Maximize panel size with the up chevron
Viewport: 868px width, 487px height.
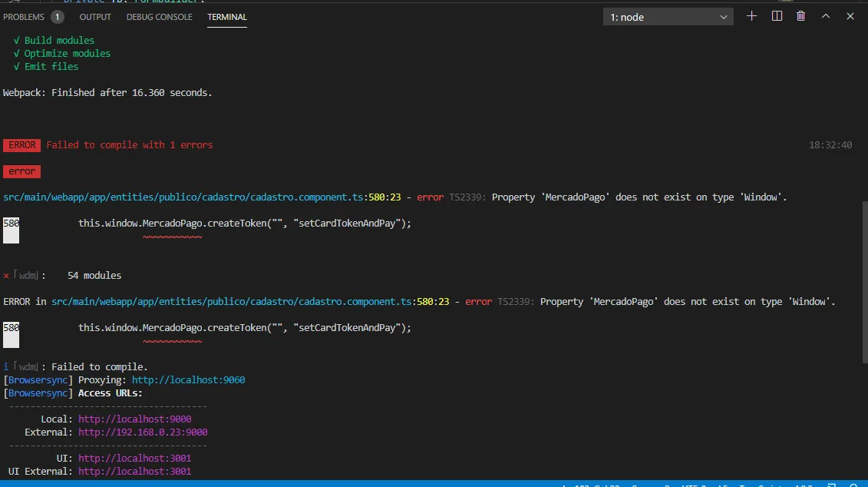tap(826, 16)
